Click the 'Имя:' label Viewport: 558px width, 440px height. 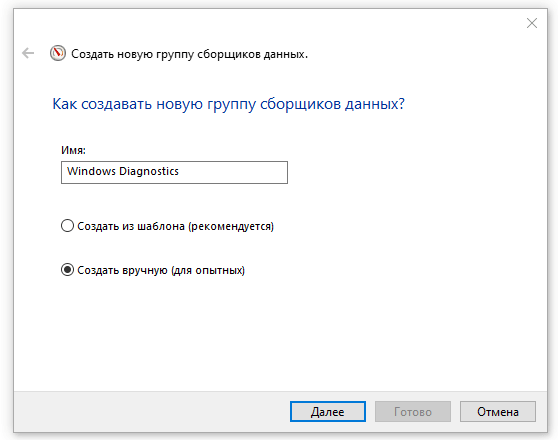click(73, 150)
